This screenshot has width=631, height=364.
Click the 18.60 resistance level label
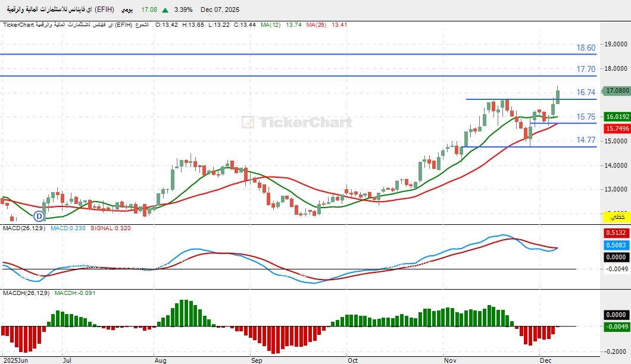click(x=586, y=48)
